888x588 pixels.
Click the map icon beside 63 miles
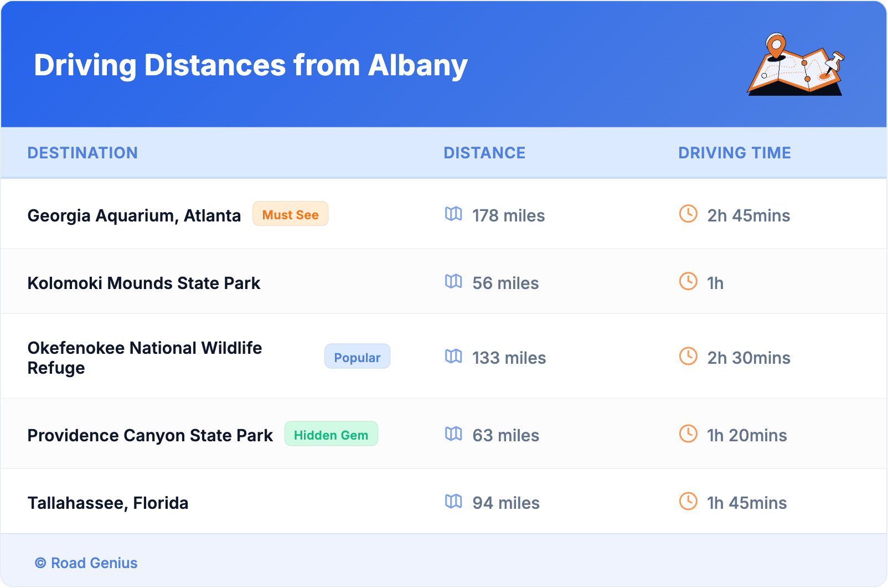click(x=453, y=434)
